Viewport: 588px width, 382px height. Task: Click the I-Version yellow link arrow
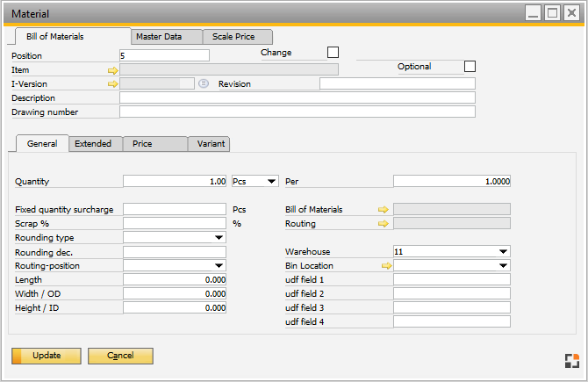pos(112,84)
